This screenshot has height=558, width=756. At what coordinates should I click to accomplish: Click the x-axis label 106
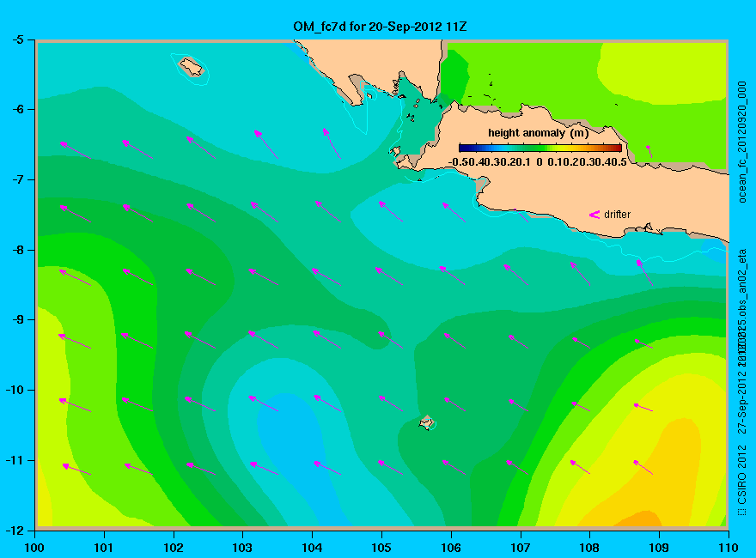(451, 548)
